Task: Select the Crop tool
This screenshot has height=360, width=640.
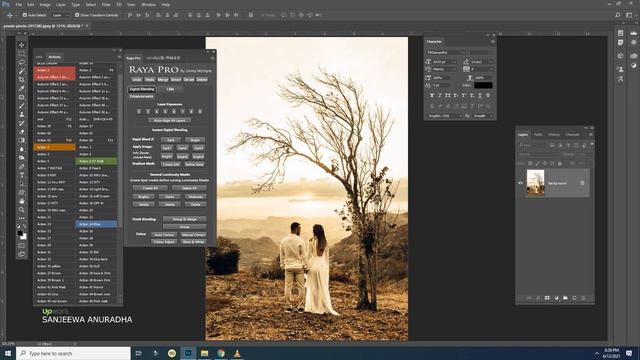Action: (x=22, y=80)
